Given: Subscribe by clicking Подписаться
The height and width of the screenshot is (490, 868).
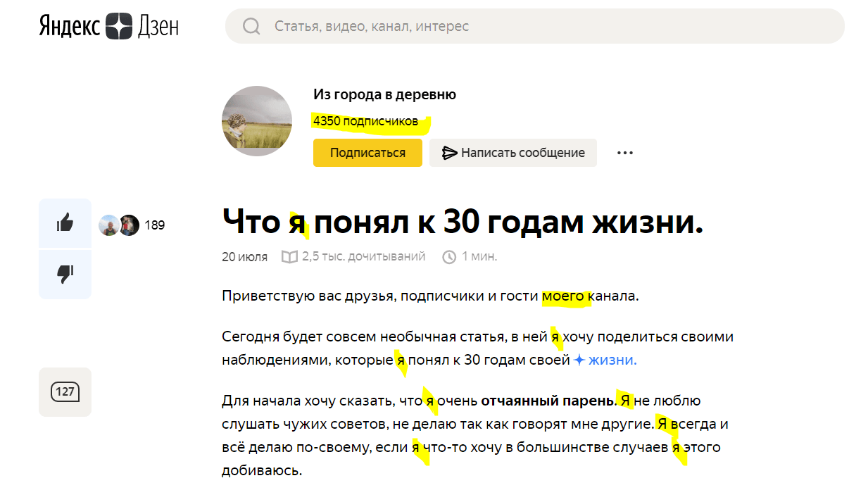Looking at the screenshot, I should [367, 152].
